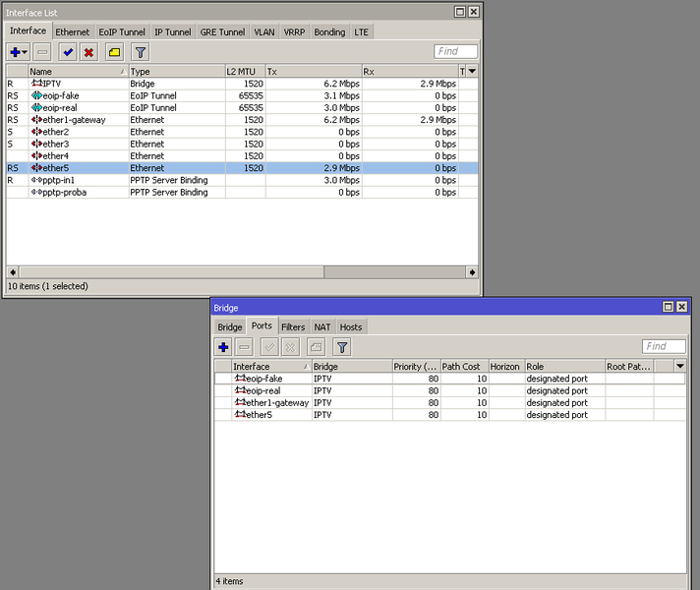The image size is (700, 590).
Task: Click the remove (minus) button in Interface List
Action: 42,52
